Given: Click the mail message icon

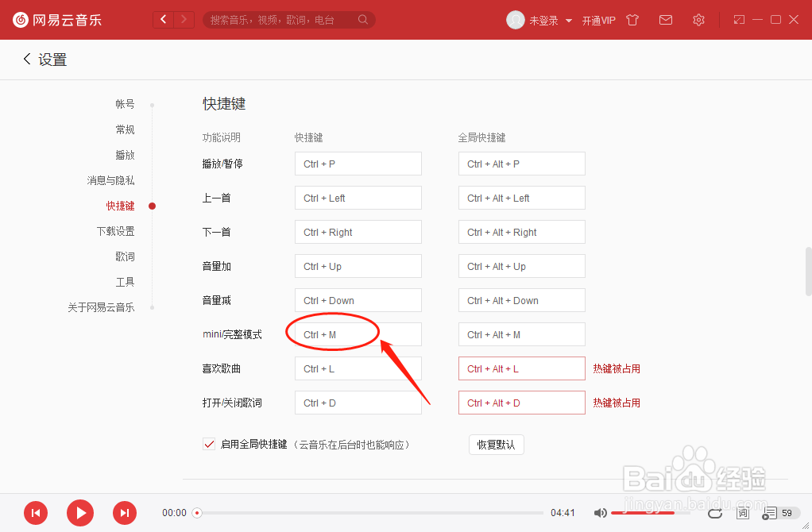Looking at the screenshot, I should pos(666,19).
